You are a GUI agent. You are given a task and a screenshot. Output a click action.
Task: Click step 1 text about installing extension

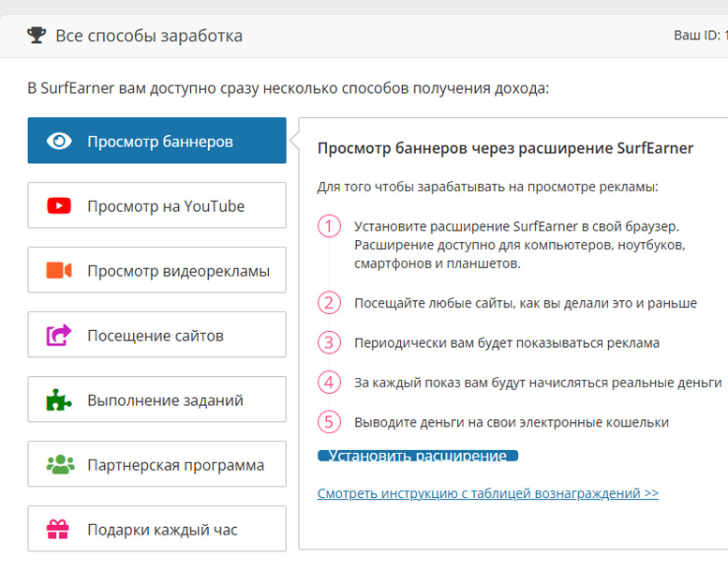pyautogui.click(x=520, y=245)
